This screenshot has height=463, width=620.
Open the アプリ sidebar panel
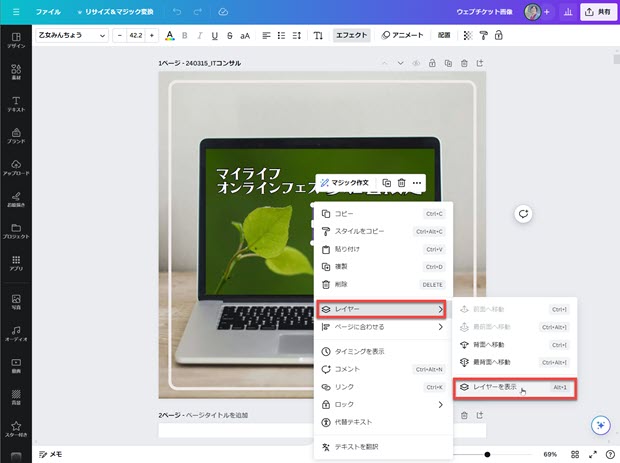(x=16, y=264)
